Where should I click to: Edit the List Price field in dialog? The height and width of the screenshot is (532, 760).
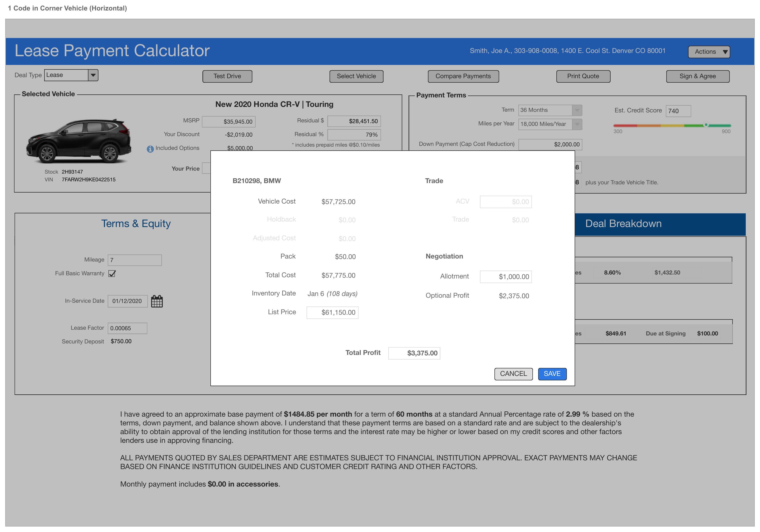[332, 312]
